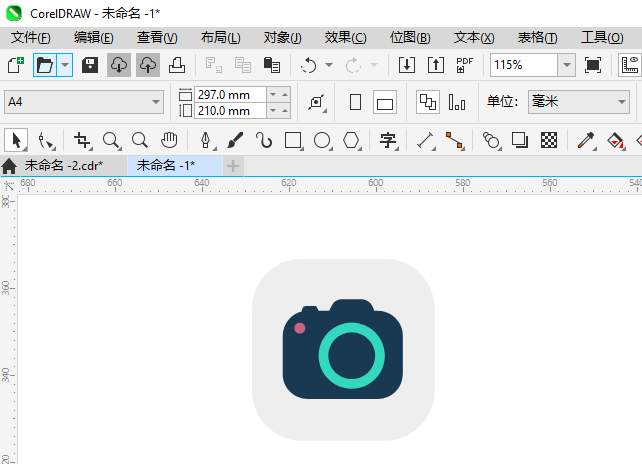Select the Color Eyedropper tool
Screen dimensions: 642x464
(x=586, y=140)
